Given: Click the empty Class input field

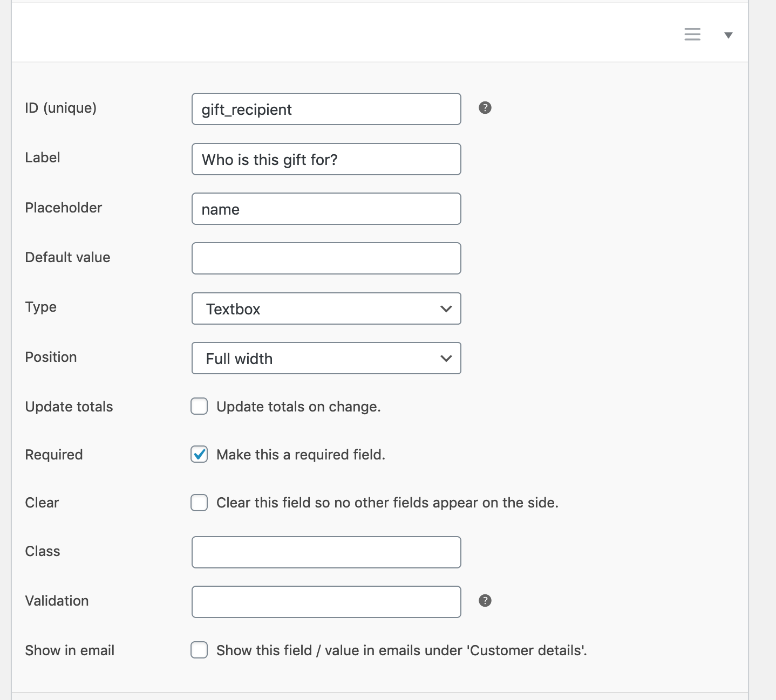Looking at the screenshot, I should pyautogui.click(x=326, y=552).
